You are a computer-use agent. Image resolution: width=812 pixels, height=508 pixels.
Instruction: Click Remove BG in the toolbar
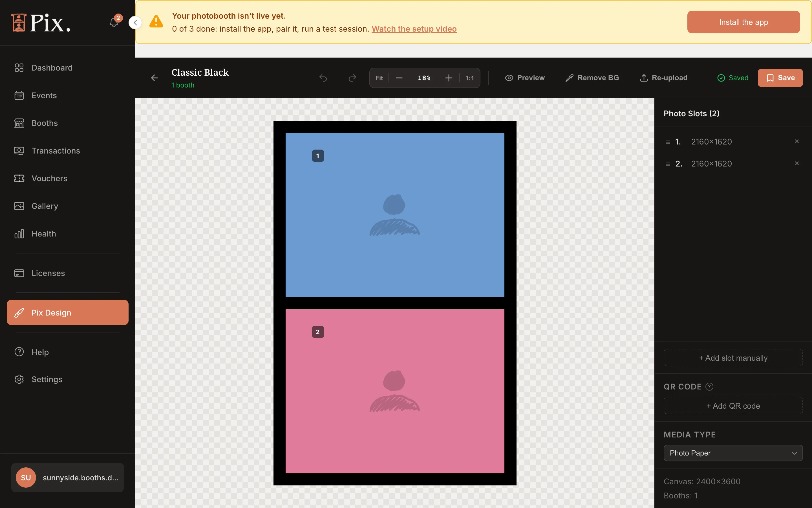(x=592, y=78)
